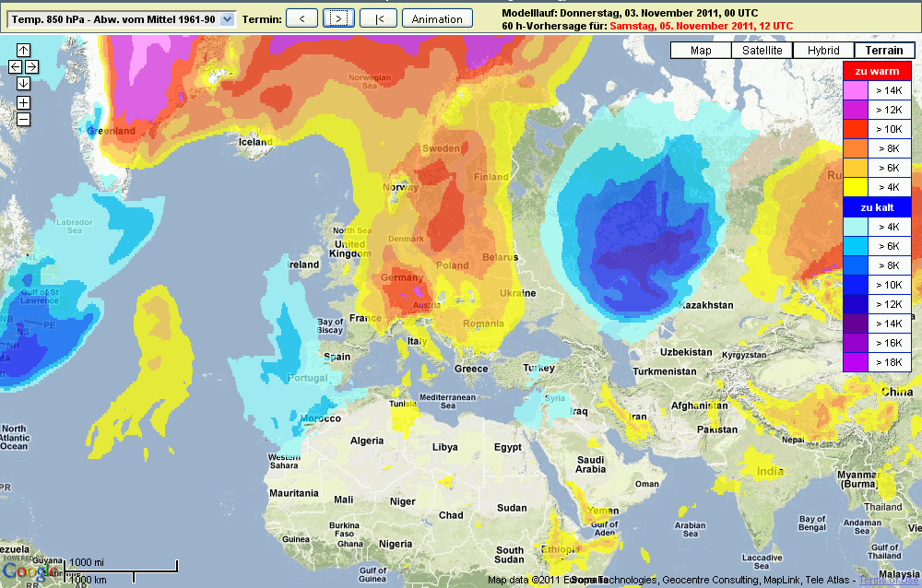The width and height of the screenshot is (922, 588).
Task: Click the Afghanistan label on the map
Action: tap(699, 406)
